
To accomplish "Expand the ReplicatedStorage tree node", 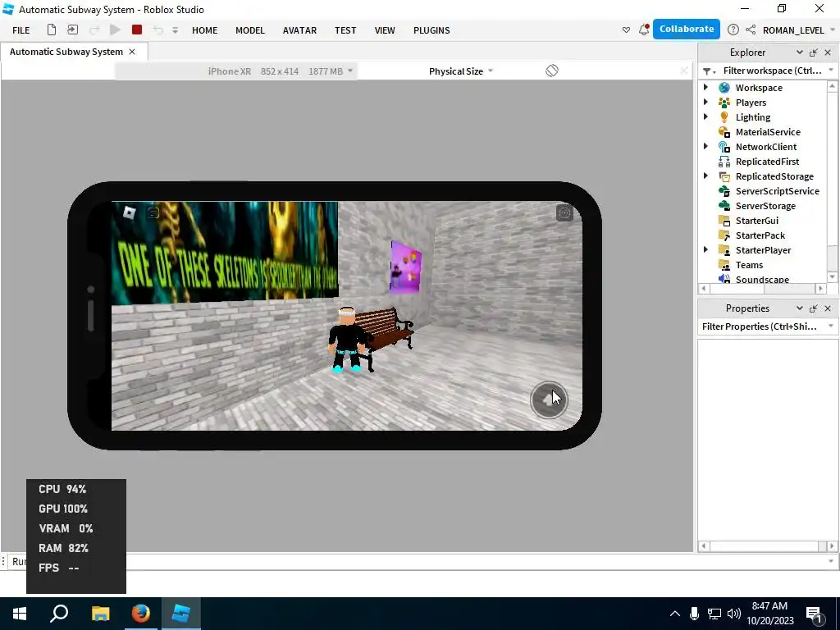I will coord(705,176).
